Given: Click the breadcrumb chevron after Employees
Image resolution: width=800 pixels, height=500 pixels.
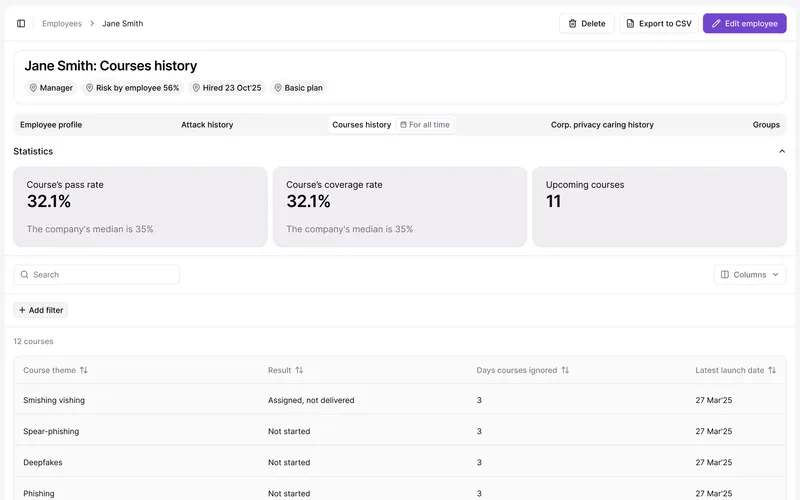Looking at the screenshot, I should (x=92, y=23).
